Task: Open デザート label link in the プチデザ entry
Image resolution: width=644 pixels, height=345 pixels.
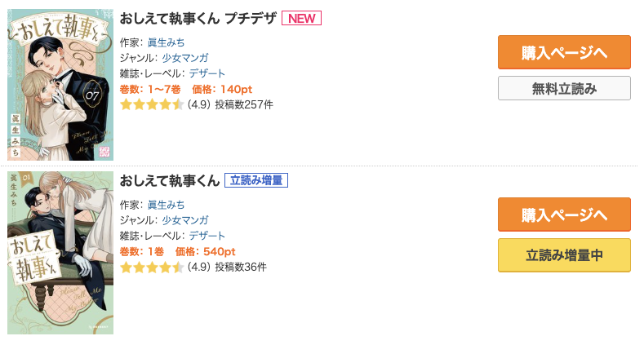Action: tap(207, 73)
